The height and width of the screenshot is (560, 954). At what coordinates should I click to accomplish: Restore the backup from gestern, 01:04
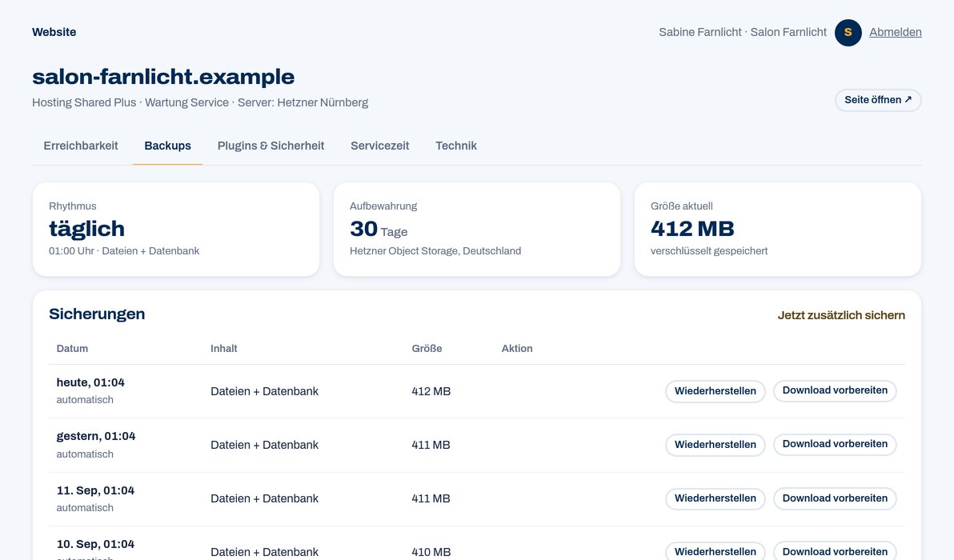click(x=715, y=445)
